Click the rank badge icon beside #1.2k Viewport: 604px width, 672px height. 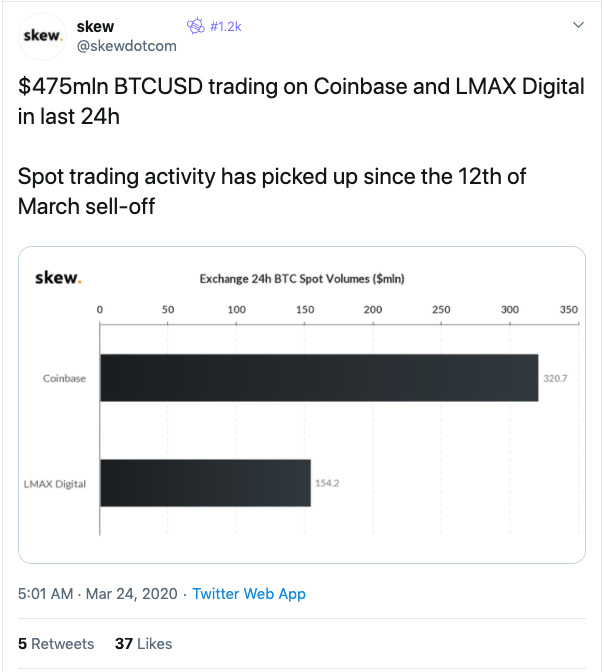pyautogui.click(x=196, y=26)
